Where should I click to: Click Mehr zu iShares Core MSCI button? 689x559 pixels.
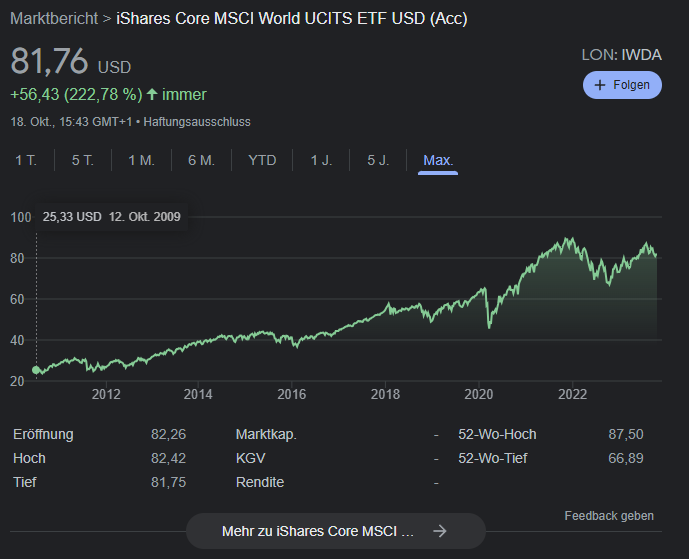336,531
